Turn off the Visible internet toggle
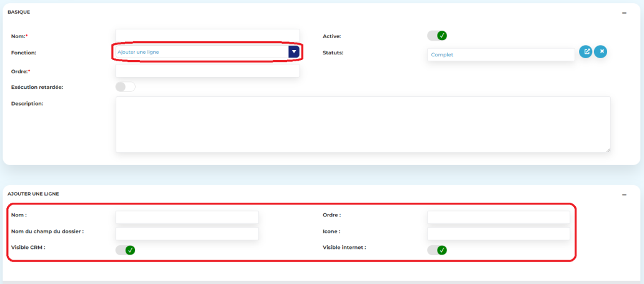This screenshot has height=284, width=644. pyautogui.click(x=437, y=250)
